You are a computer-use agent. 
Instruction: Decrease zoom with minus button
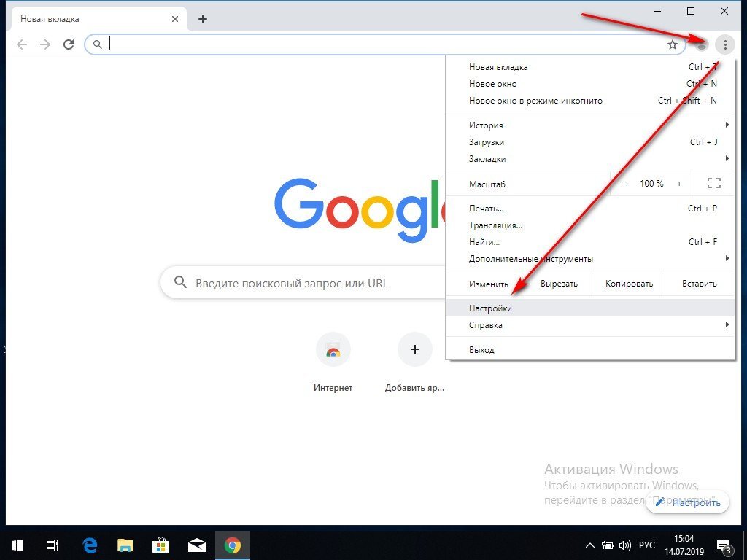click(624, 184)
